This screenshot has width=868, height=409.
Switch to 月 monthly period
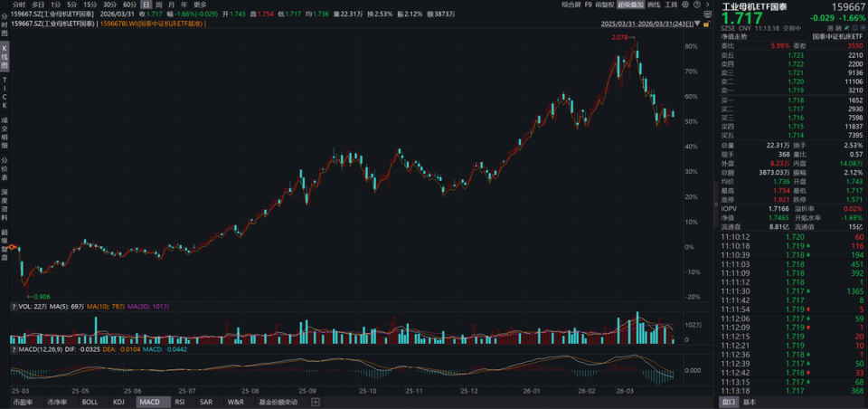coord(171,5)
